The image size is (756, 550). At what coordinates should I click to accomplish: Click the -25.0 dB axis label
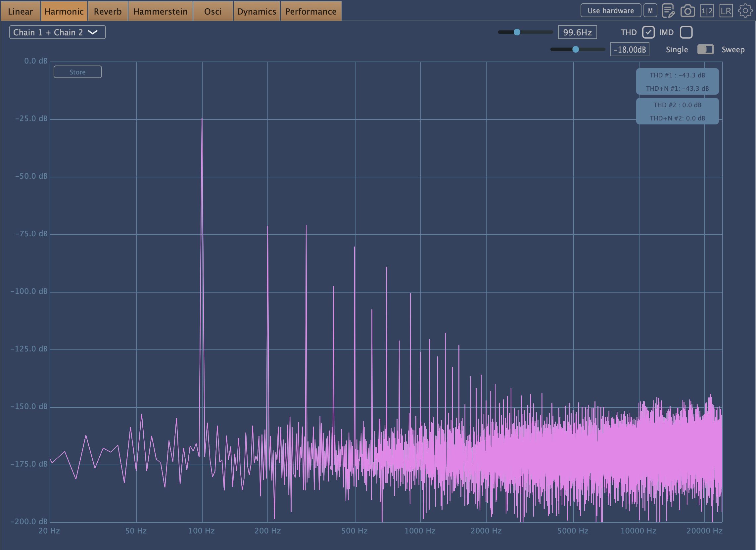(31, 119)
